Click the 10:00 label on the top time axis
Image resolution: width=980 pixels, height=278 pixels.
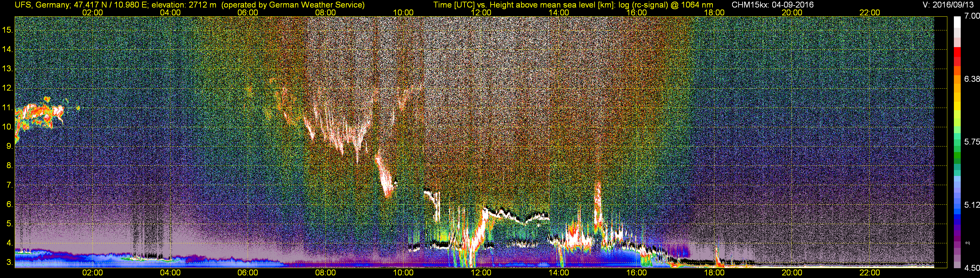(403, 12)
